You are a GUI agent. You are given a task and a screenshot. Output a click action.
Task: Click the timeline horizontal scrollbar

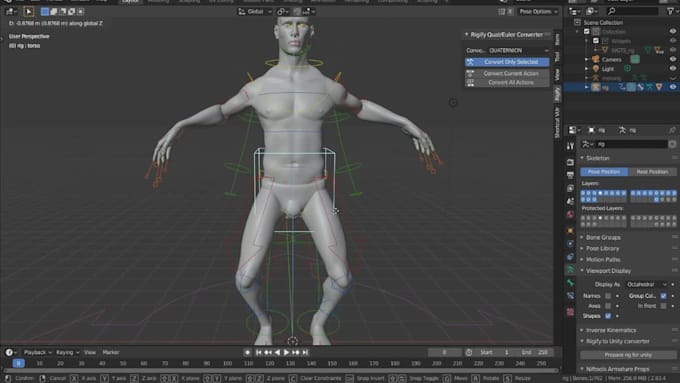point(281,371)
